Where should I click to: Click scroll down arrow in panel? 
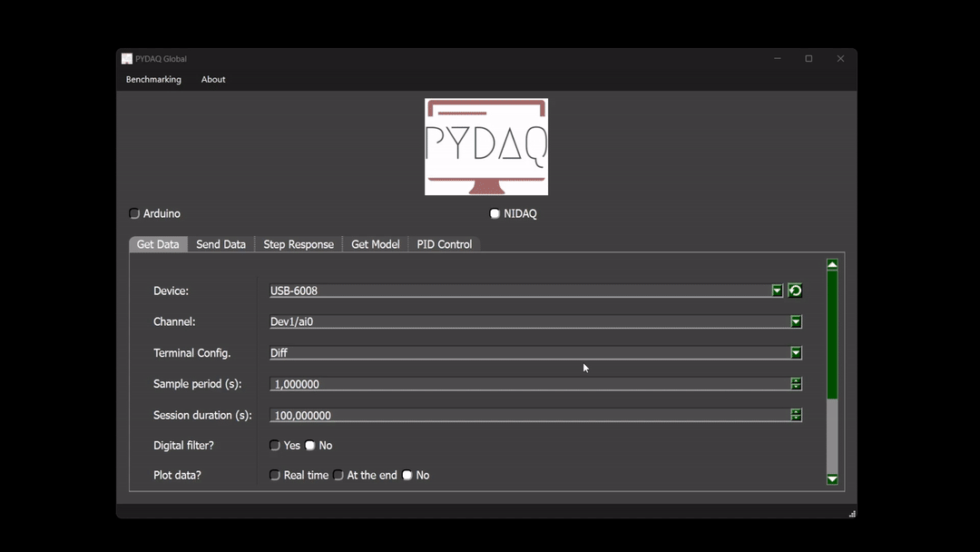coord(832,479)
